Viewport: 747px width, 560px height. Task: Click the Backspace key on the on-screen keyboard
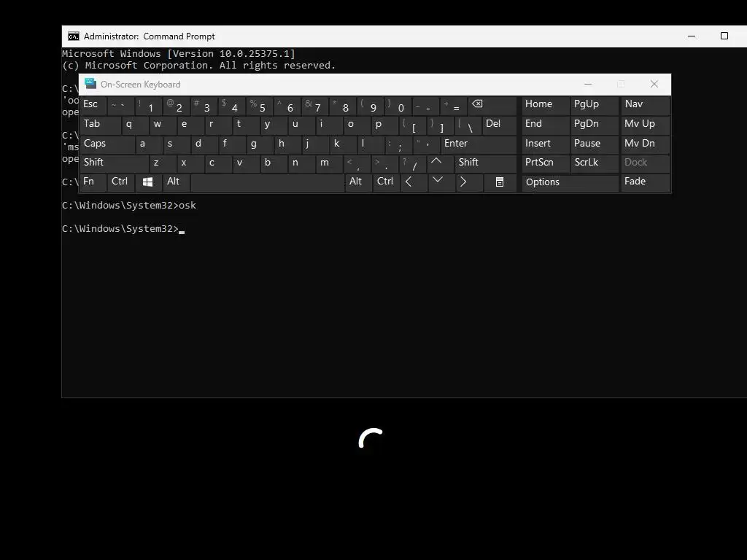(x=492, y=106)
